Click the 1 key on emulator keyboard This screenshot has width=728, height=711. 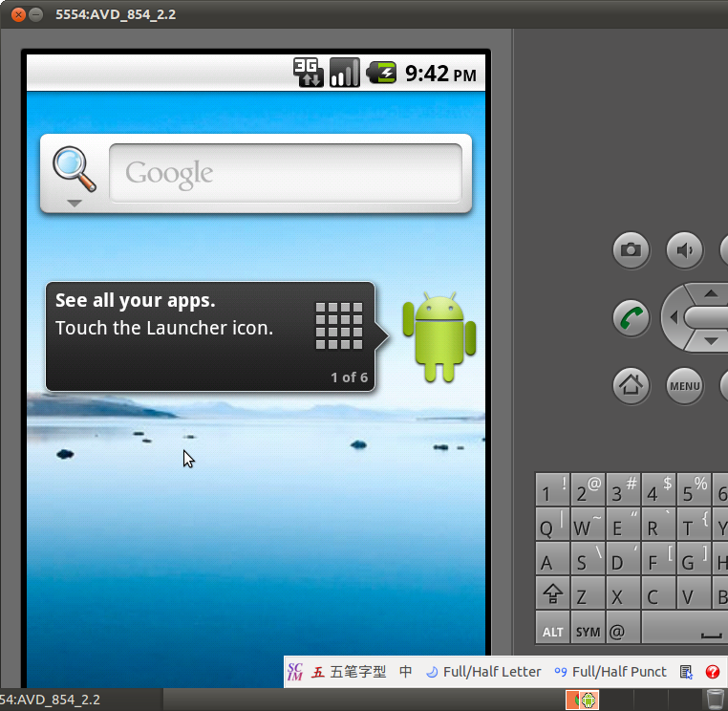tap(552, 489)
